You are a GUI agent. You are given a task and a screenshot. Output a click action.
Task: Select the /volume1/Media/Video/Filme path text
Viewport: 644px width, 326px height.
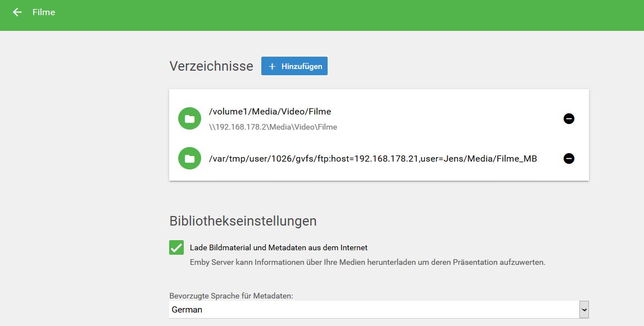click(x=270, y=112)
